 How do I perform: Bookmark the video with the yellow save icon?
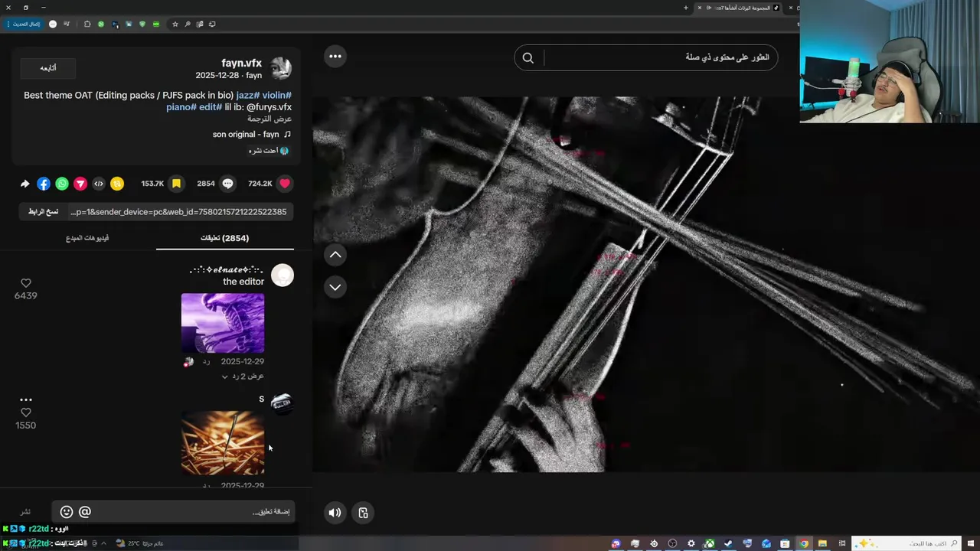176,184
